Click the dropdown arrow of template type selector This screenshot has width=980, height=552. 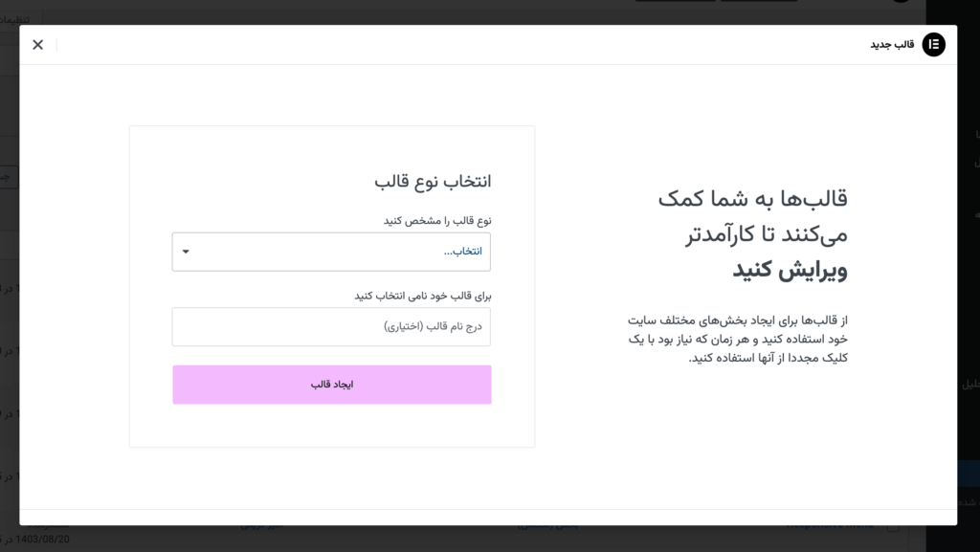[x=186, y=252]
